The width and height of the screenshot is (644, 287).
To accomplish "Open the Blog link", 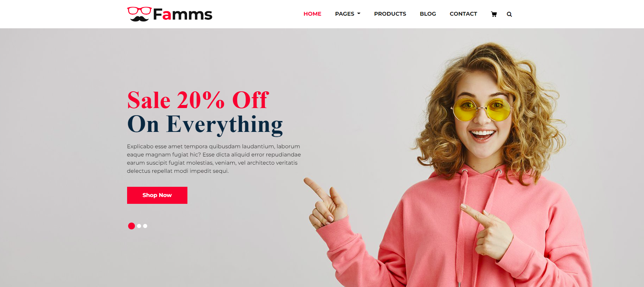I will click(428, 14).
